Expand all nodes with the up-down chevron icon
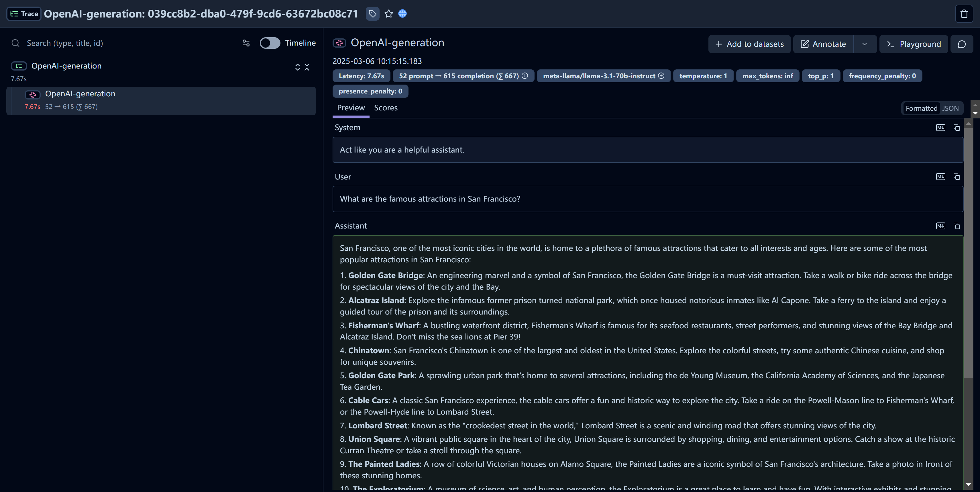 point(298,67)
